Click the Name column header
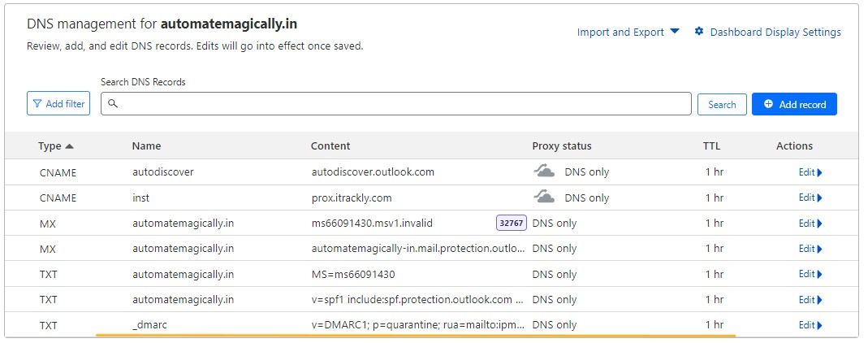868x343 pixels. tap(146, 146)
